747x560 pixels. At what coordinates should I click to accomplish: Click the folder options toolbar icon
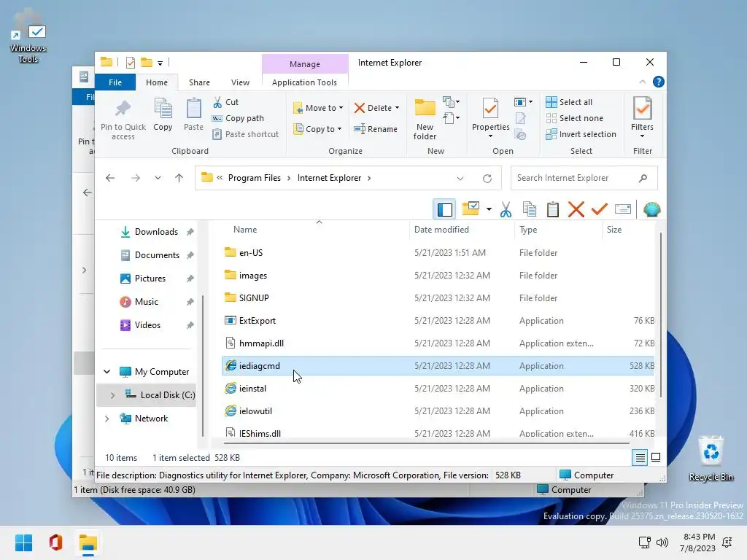coord(471,209)
